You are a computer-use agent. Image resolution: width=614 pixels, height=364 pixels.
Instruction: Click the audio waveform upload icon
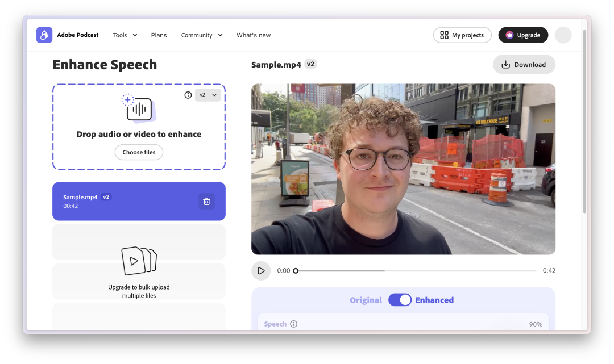139,108
